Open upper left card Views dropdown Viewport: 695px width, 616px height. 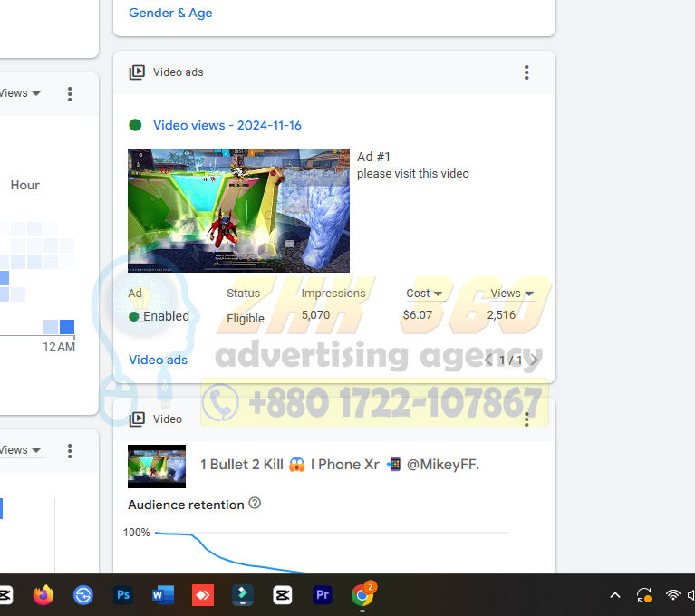pos(20,93)
